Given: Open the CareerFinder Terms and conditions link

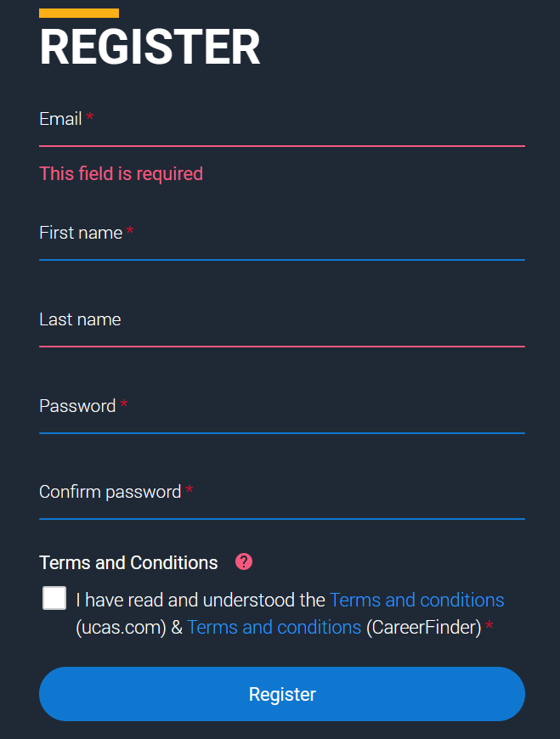Looking at the screenshot, I should tap(274, 628).
